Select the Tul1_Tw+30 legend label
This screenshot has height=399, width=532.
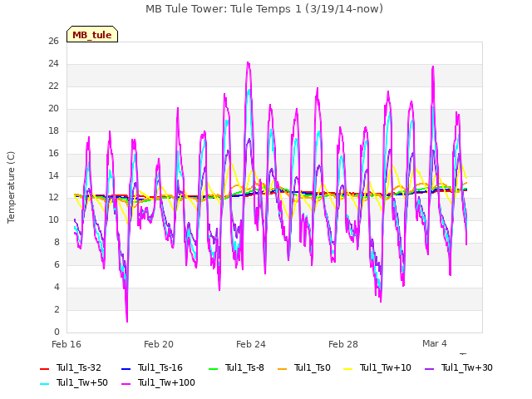(x=467, y=367)
